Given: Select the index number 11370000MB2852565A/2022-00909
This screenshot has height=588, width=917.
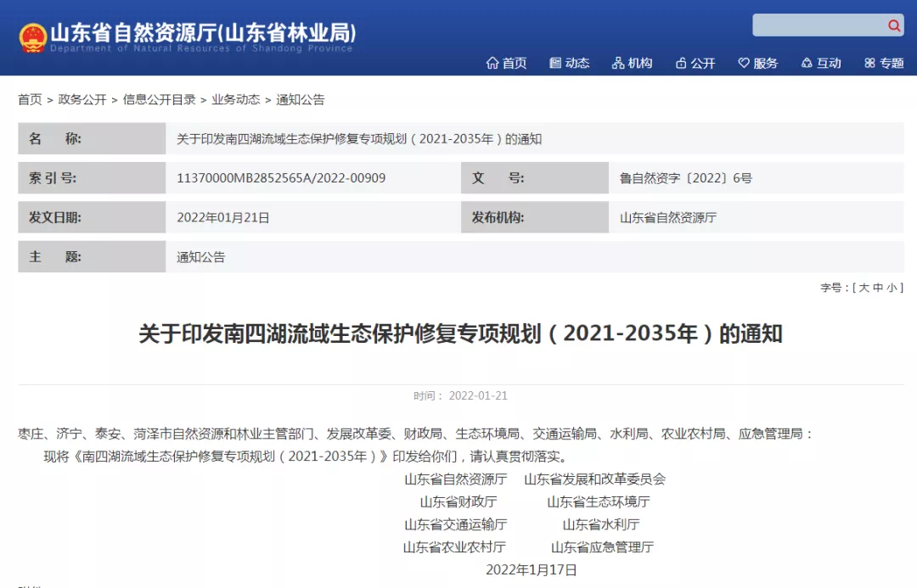Looking at the screenshot, I should 281,177.
